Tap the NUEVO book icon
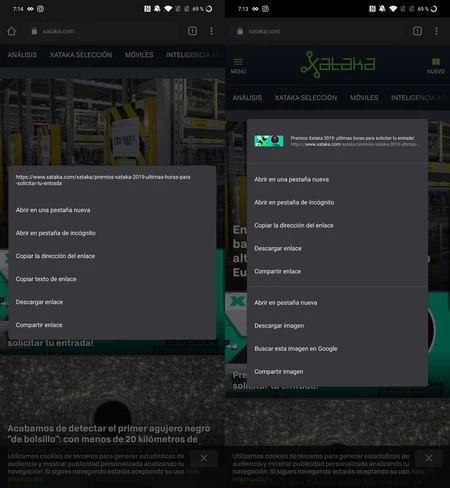This screenshot has width=450, height=488. click(x=436, y=66)
